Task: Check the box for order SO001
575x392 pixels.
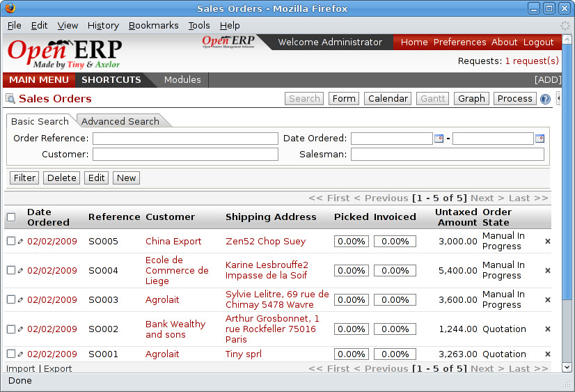Action: point(11,354)
